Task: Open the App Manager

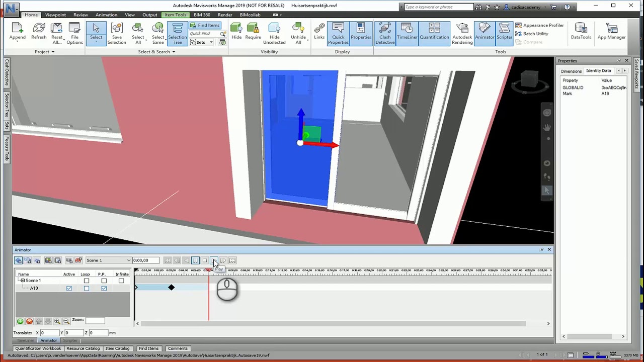Action: (611, 31)
